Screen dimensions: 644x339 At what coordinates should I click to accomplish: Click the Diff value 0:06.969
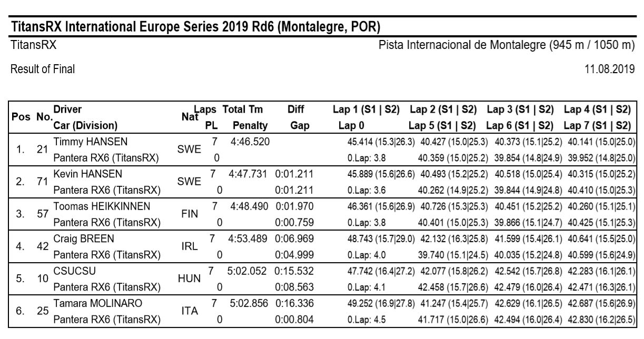(294, 239)
